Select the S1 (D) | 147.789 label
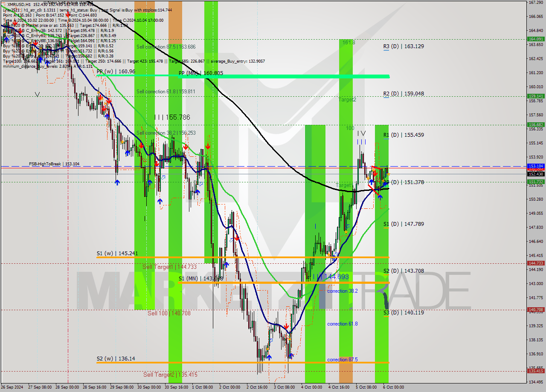The width and height of the screenshot is (546, 392). 404,224
